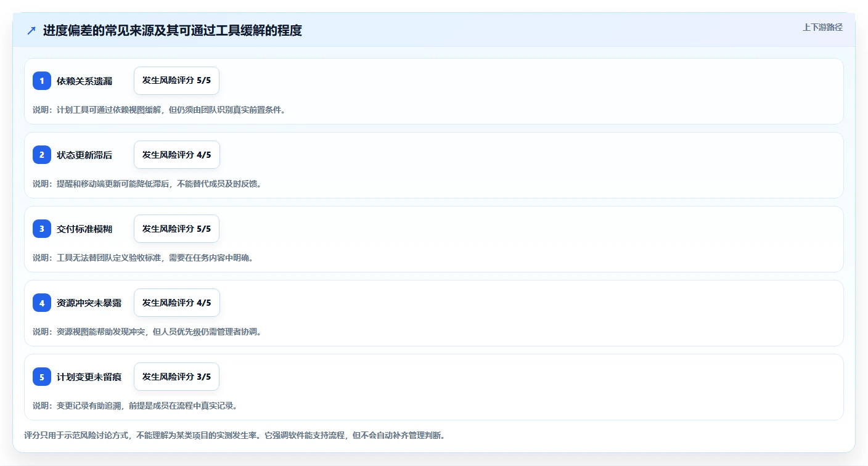The height and width of the screenshot is (466, 868).
Task: Click the number 3 badge for 交付标准模糊
Action: pos(42,229)
